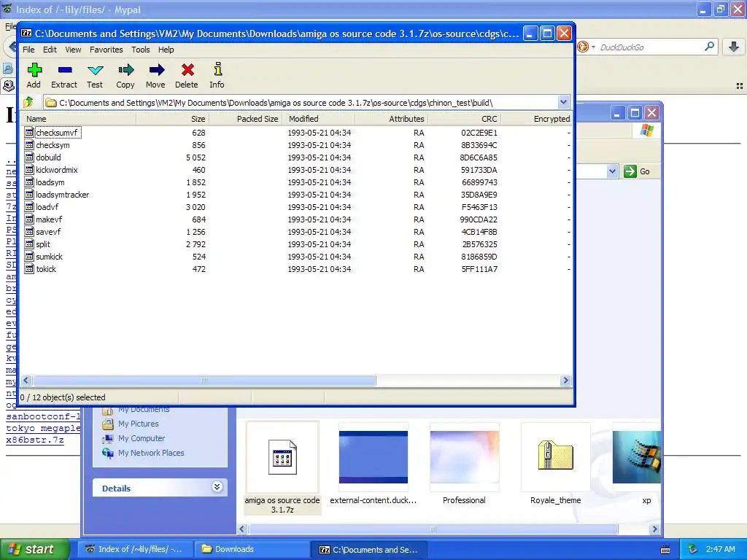Sort by the CRC column header
The width and height of the screenshot is (747, 560).
tap(464, 119)
